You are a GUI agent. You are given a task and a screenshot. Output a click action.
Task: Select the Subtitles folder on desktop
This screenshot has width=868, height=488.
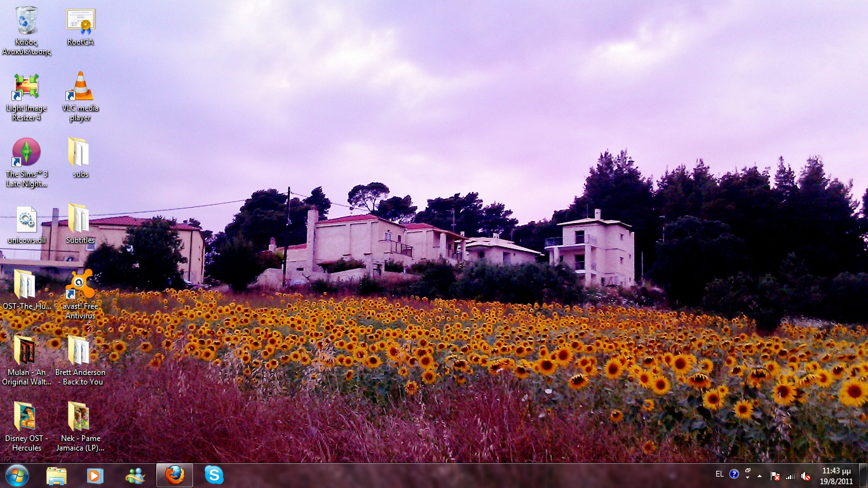coord(80,224)
